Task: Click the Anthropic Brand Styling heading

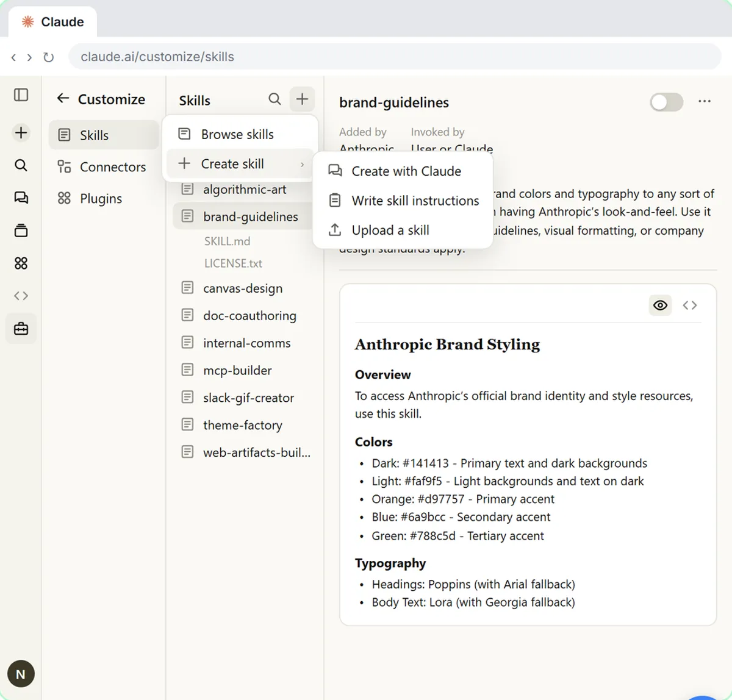Action: (447, 345)
